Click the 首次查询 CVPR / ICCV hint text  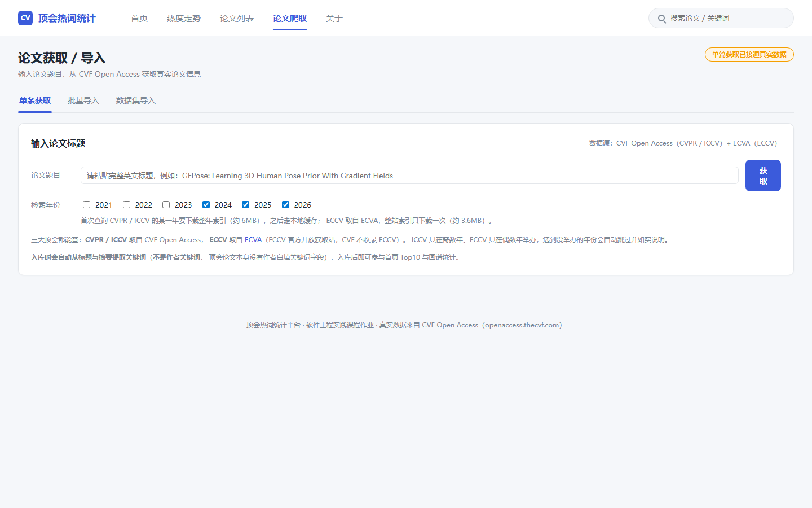(286, 221)
